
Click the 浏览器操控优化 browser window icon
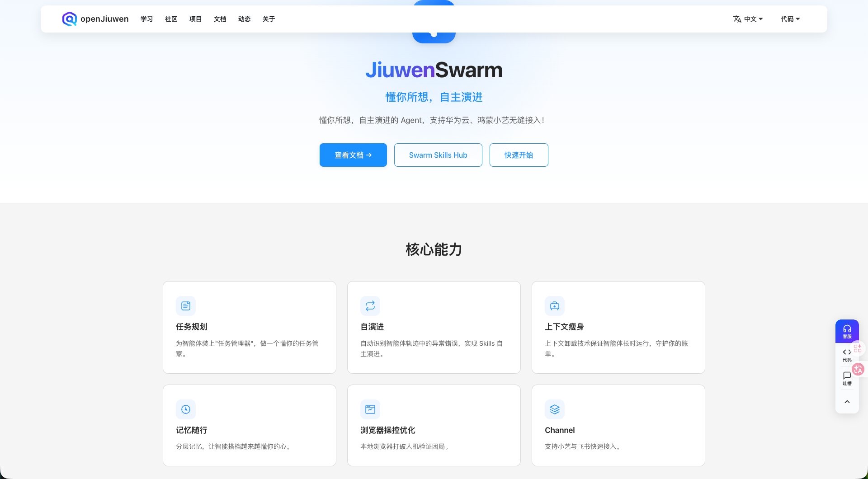click(x=370, y=409)
